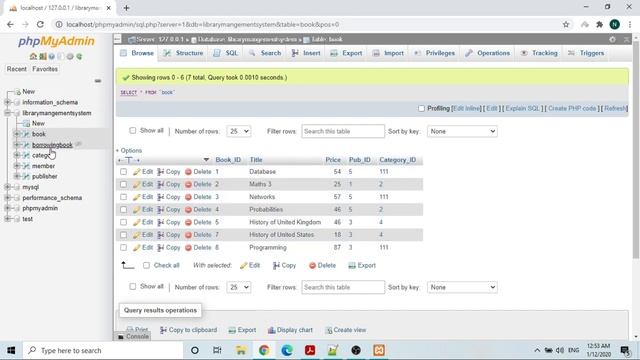Click the Create view icon
640x360 pixels.
tap(329, 330)
